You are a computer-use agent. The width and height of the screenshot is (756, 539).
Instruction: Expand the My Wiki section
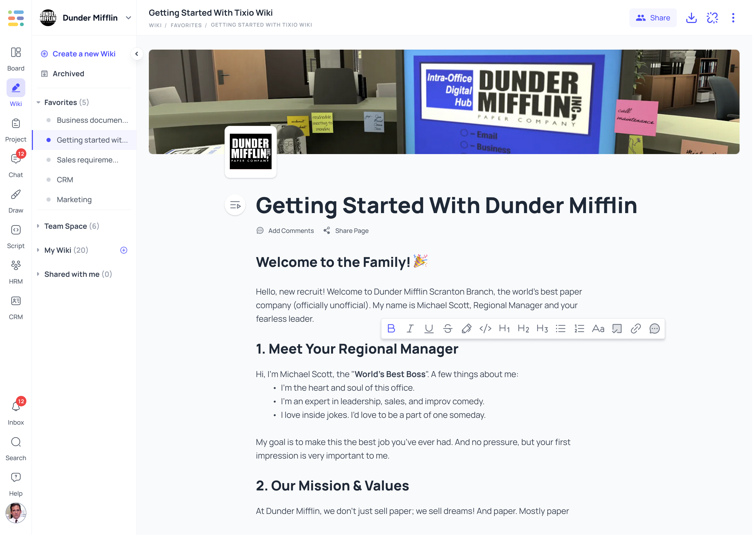click(38, 250)
